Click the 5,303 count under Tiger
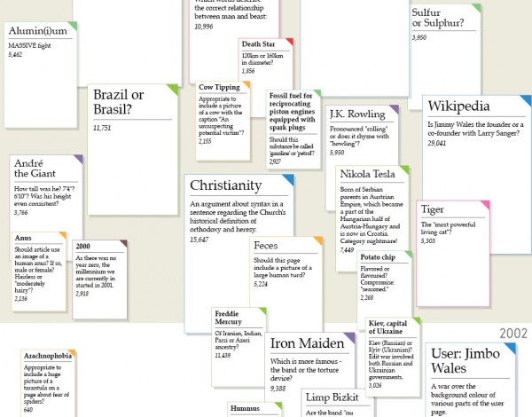The height and width of the screenshot is (417, 532). point(428,241)
